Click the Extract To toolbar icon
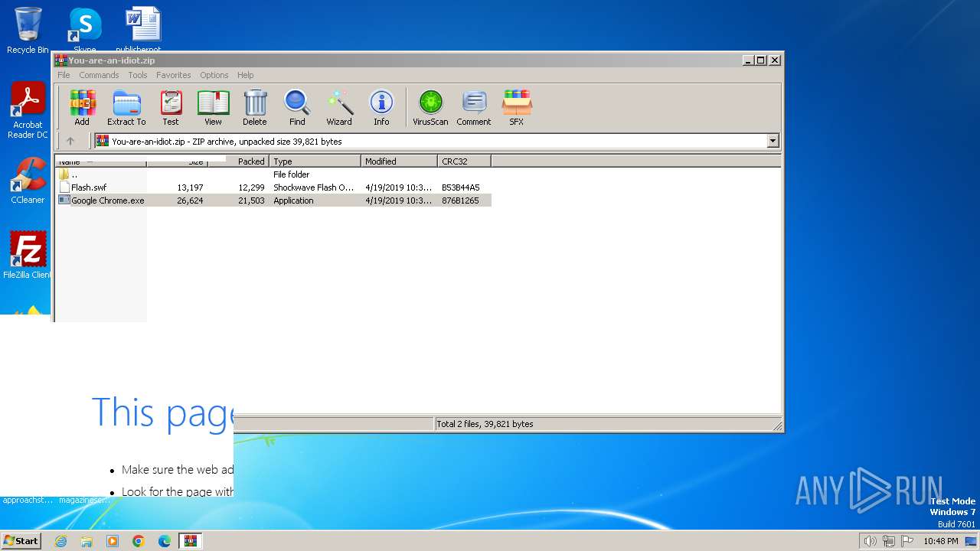This screenshot has width=980, height=551. [x=126, y=107]
